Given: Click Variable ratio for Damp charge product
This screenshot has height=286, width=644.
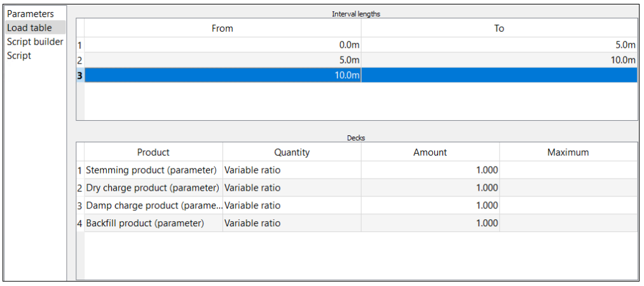Looking at the screenshot, I should pyautogui.click(x=291, y=205).
